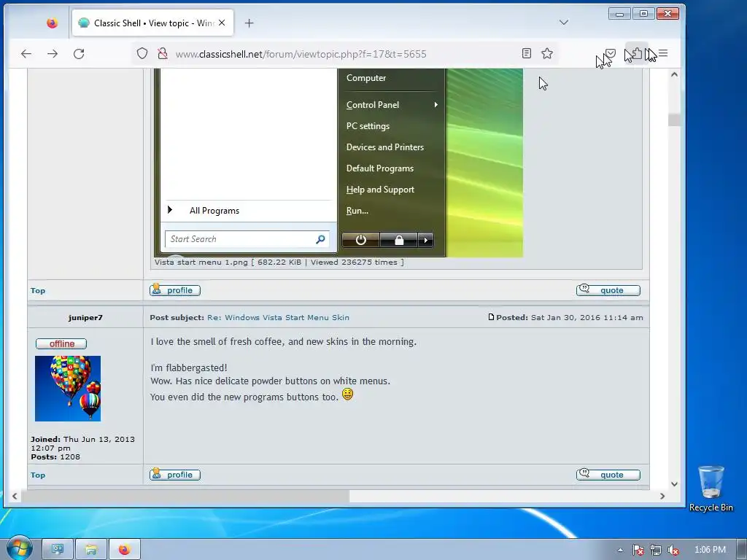Open the first pinned taskbar program icon
Image resolution: width=747 pixels, height=560 pixels.
[58, 550]
